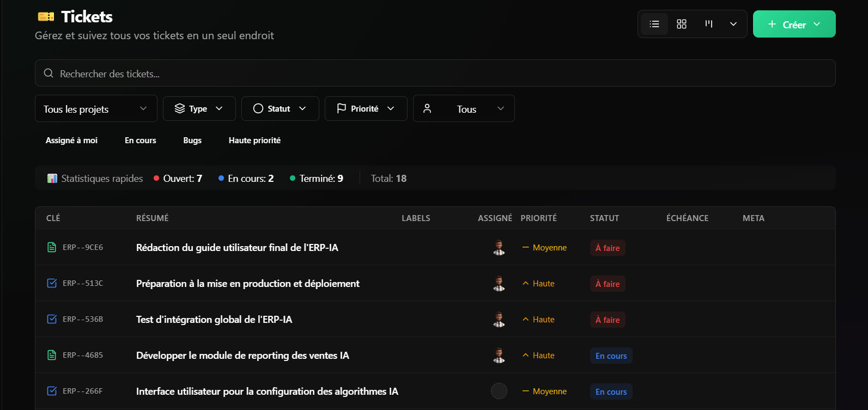Viewport: 868px width, 410px height.
Task: Click the En cours: 2 statistic
Action: point(246,178)
